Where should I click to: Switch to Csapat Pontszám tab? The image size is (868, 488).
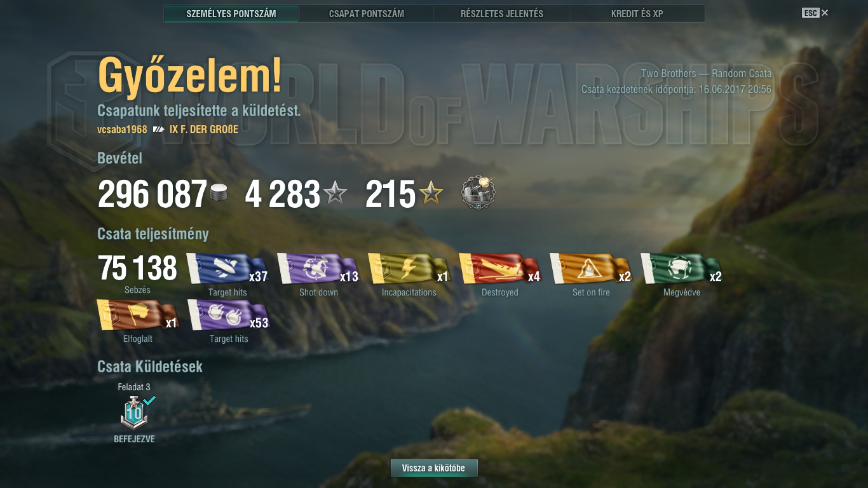(x=367, y=13)
